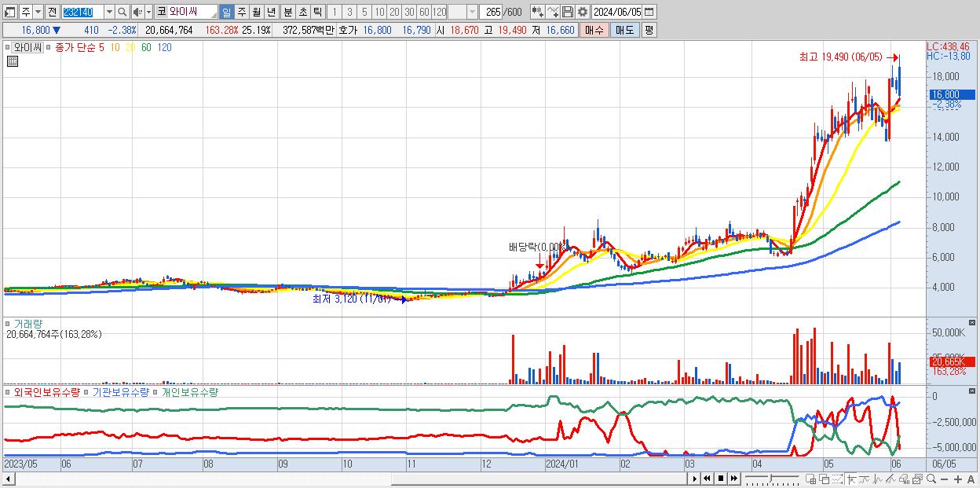Click the stock code search magnifier icon
Viewport: 980px width, 488px height.
pos(122,12)
